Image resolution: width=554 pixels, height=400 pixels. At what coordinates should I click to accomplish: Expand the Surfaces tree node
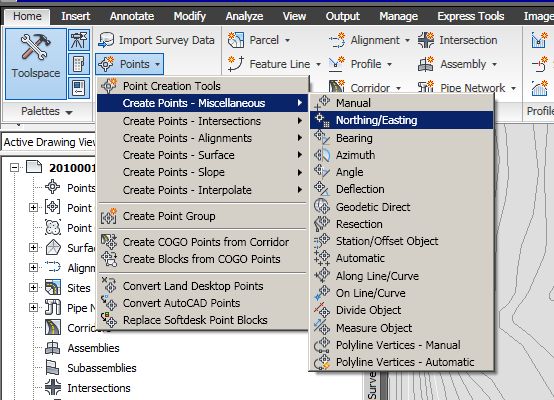33,247
